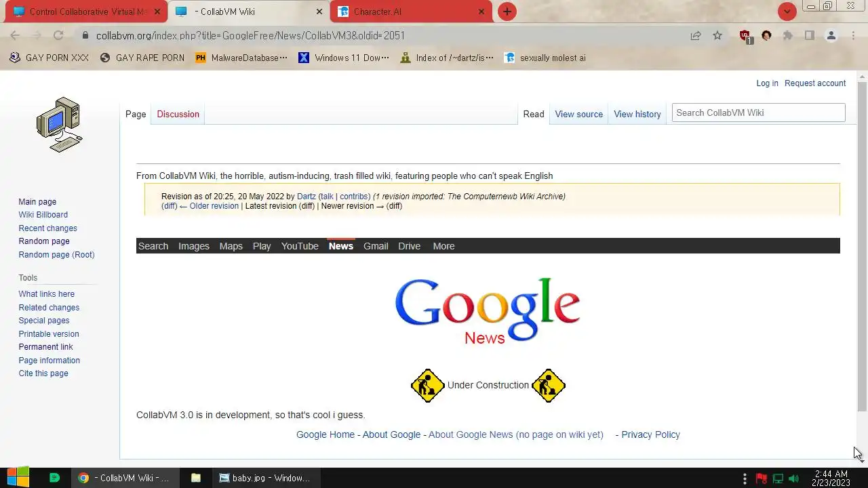This screenshot has width=868, height=488.
Task: Open Related changes tool
Action: [x=49, y=308]
